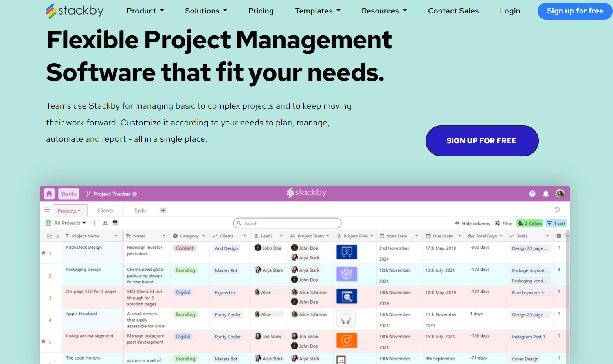Open the Projects view dropdown

70,210
